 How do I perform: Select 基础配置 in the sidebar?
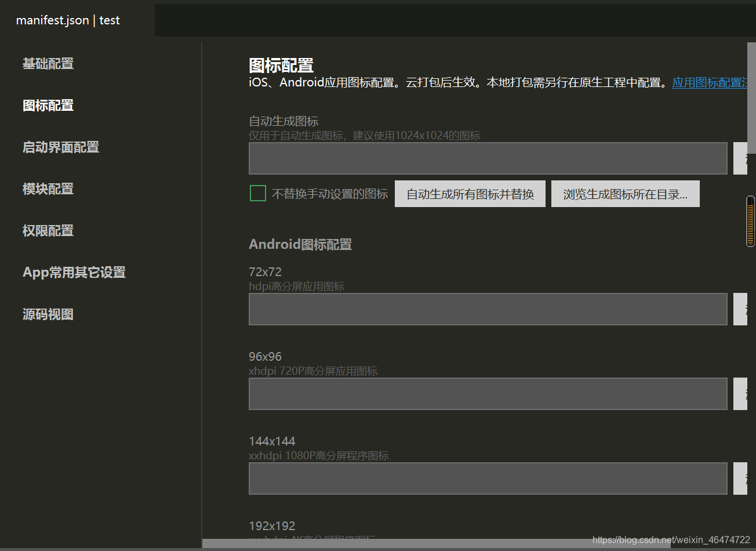[x=48, y=64]
